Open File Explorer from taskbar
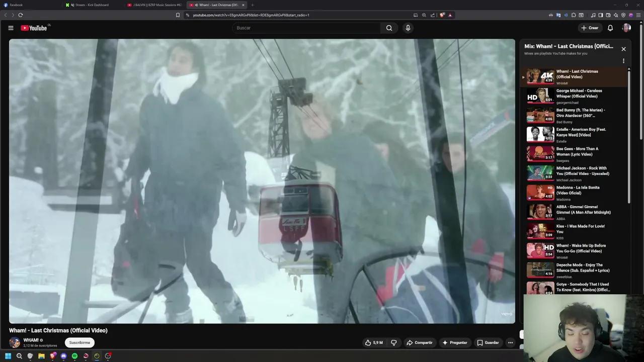 [x=41, y=356]
